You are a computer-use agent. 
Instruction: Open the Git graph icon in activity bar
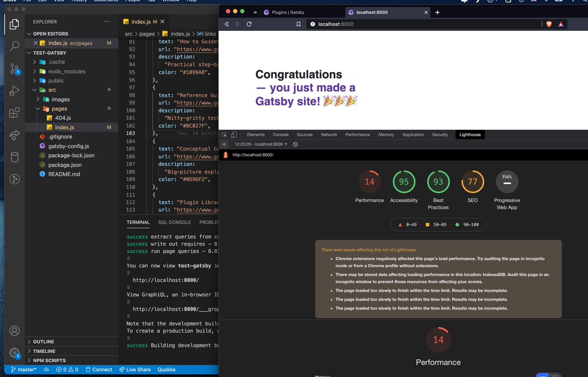point(14,179)
